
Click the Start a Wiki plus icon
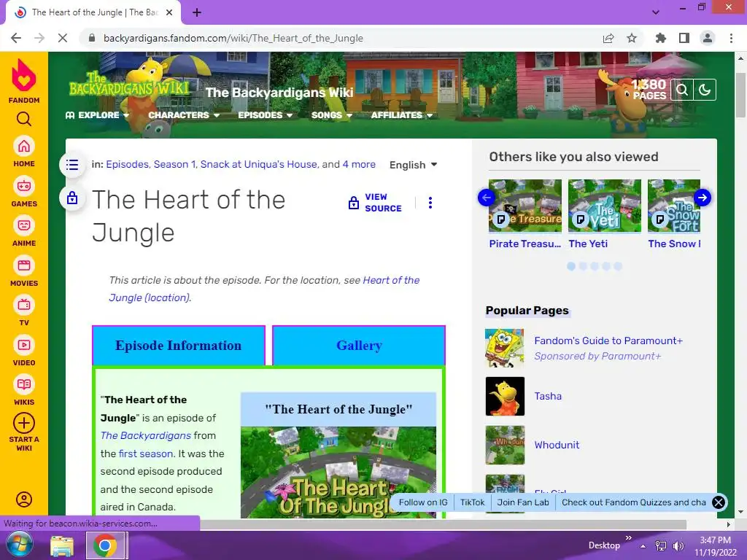coord(24,423)
